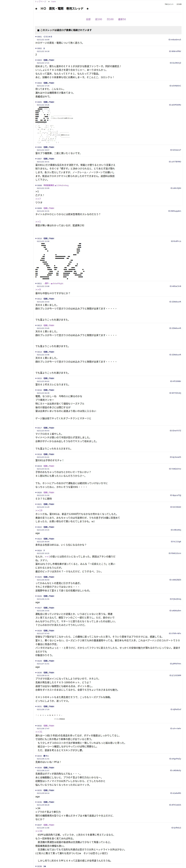The width and height of the screenshot is (186, 868).
Task: Toggle the triangle of post 0010
Action: pyautogui.click(x=36, y=238)
